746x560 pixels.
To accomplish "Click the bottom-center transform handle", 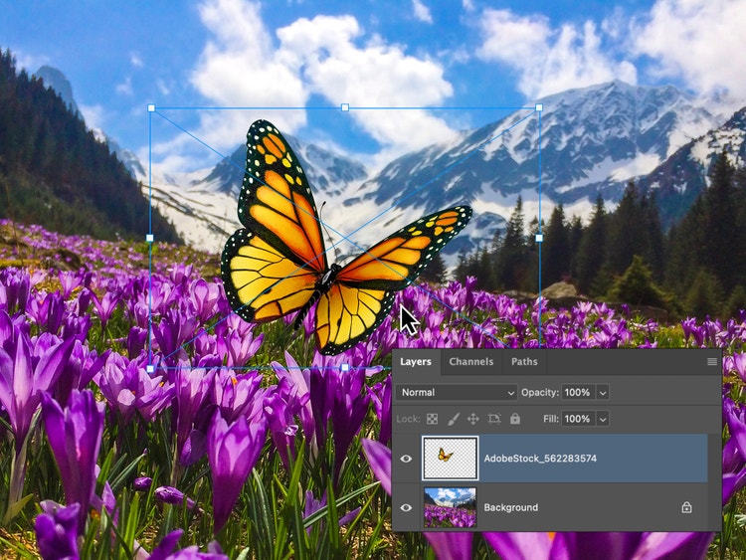I will pyautogui.click(x=345, y=368).
